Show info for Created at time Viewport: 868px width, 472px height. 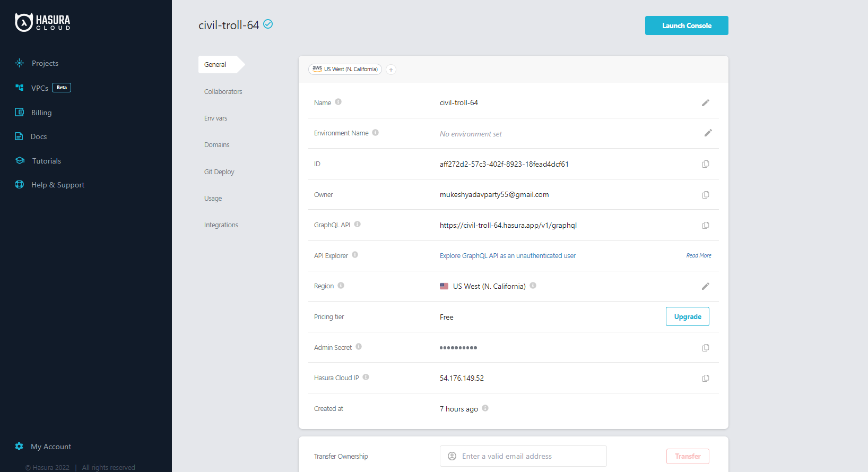485,408
